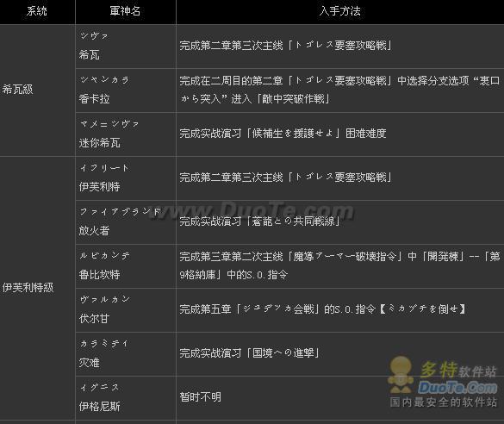
Task: Click the 国境への進撃 method text
Action: [x=283, y=353]
